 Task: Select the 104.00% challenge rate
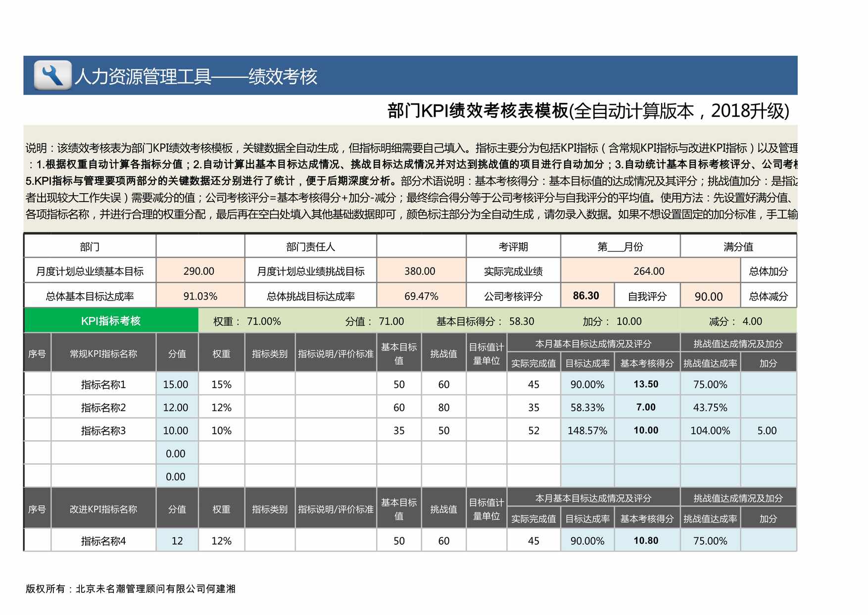tap(710, 431)
